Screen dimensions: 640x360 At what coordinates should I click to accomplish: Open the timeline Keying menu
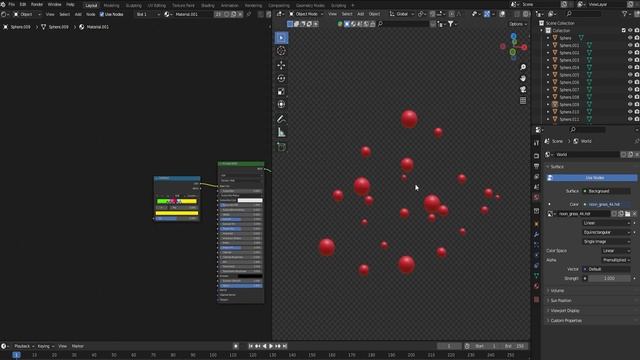[46, 346]
